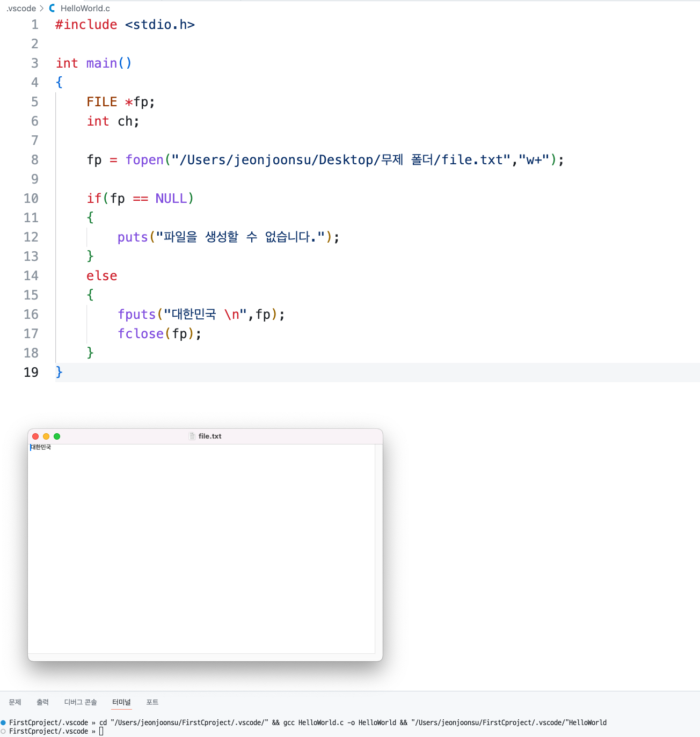The width and height of the screenshot is (700, 737).
Task: Click the scrollbar track of file.txt window
Action: tap(378, 549)
